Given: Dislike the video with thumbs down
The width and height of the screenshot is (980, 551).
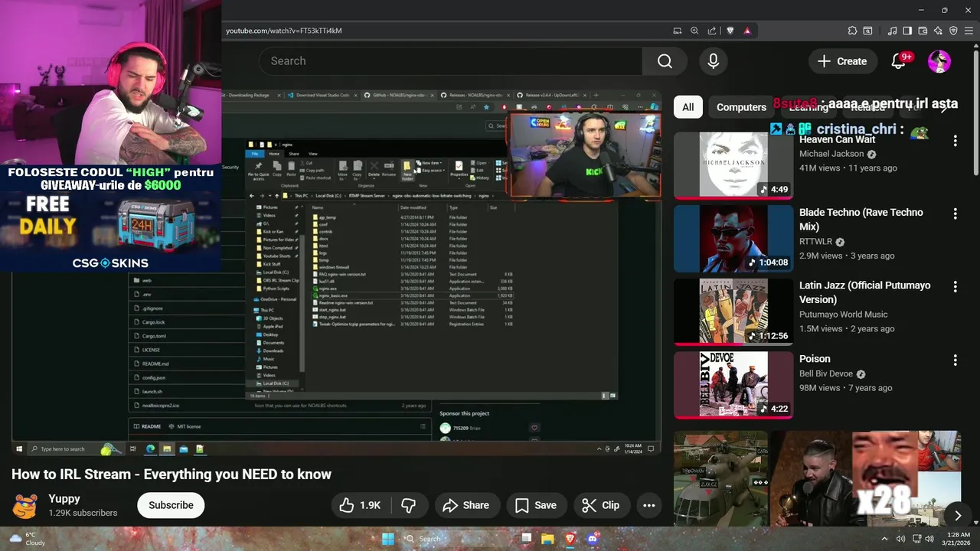Looking at the screenshot, I should click(x=409, y=505).
